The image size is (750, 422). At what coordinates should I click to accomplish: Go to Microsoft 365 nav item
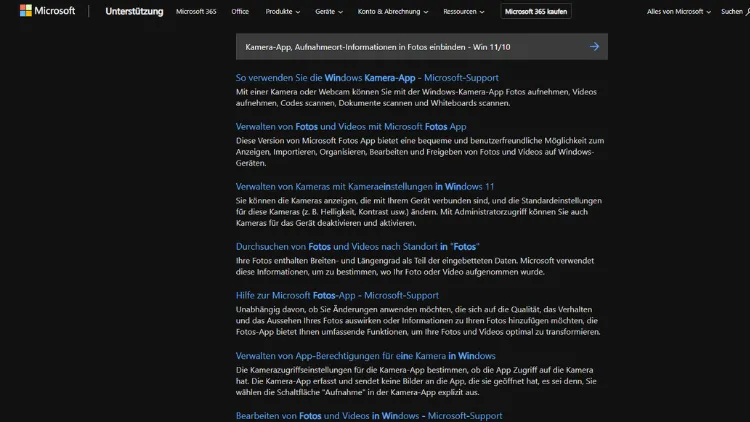pos(194,12)
